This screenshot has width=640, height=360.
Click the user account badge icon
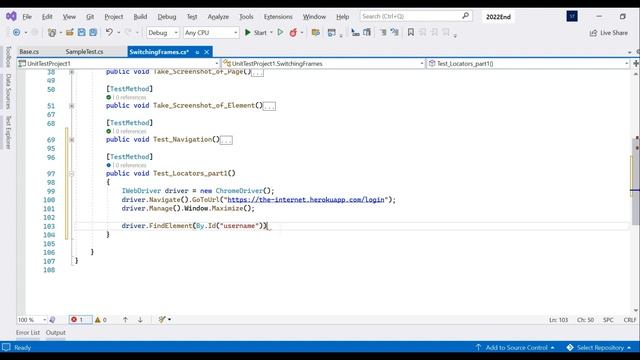(572, 16)
